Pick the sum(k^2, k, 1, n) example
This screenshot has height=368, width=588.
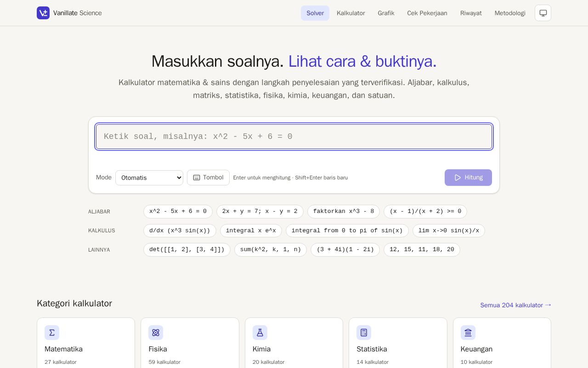point(271,250)
